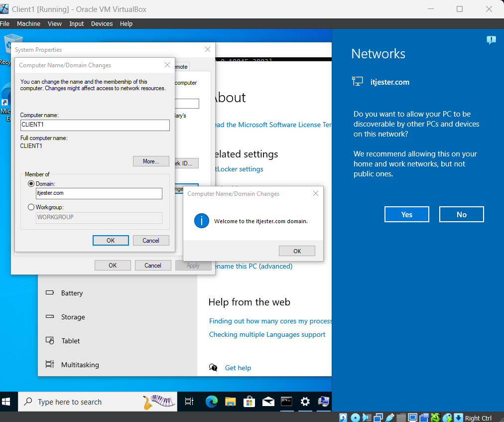Open Task View on the taskbar
Image resolution: width=504 pixels, height=422 pixels.
[x=189, y=402]
